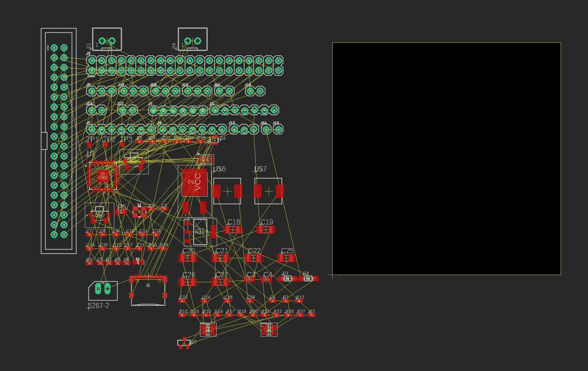The height and width of the screenshot is (371, 588).
Task: Select the X1 two-pin connector
Action: [x=107, y=39]
